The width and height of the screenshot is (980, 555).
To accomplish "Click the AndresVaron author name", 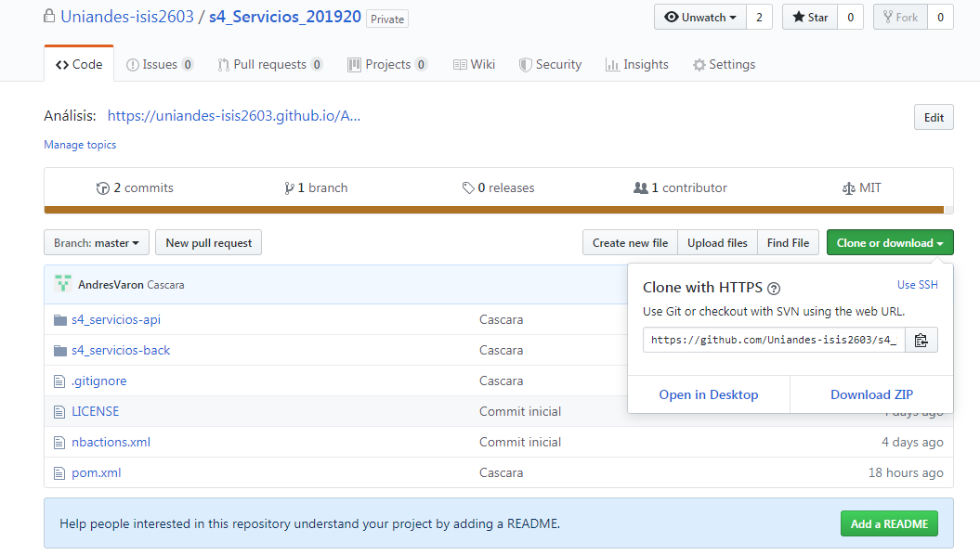I will point(111,285).
